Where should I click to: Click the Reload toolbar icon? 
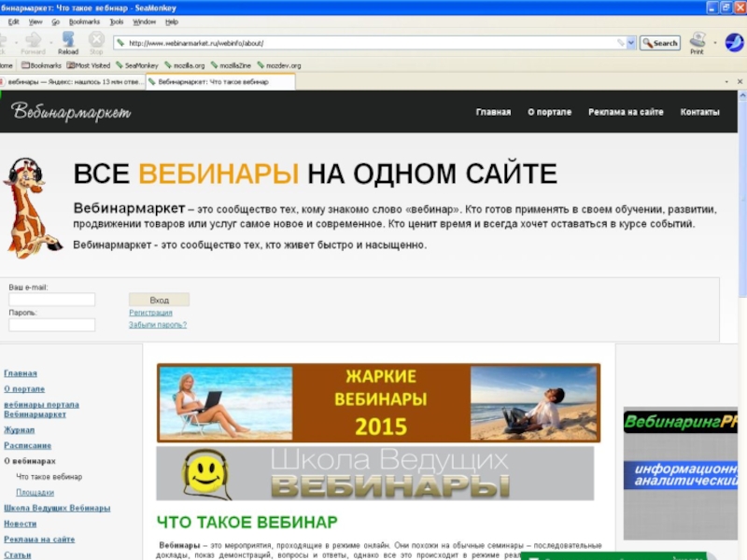pos(68,41)
